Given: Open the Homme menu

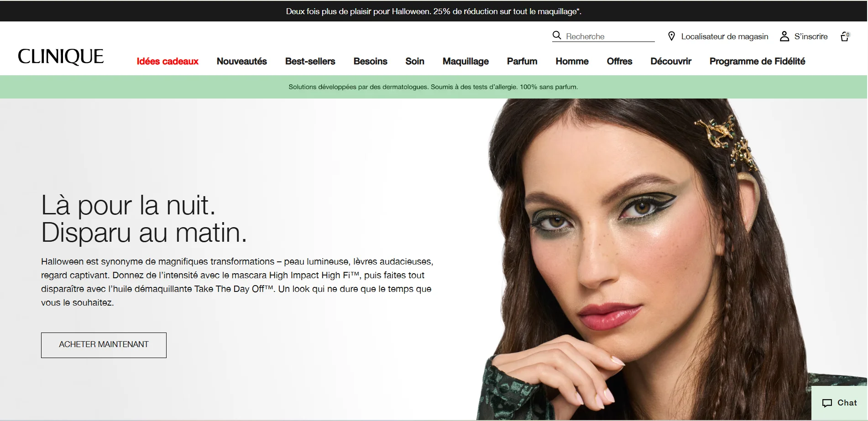Looking at the screenshot, I should click(572, 61).
